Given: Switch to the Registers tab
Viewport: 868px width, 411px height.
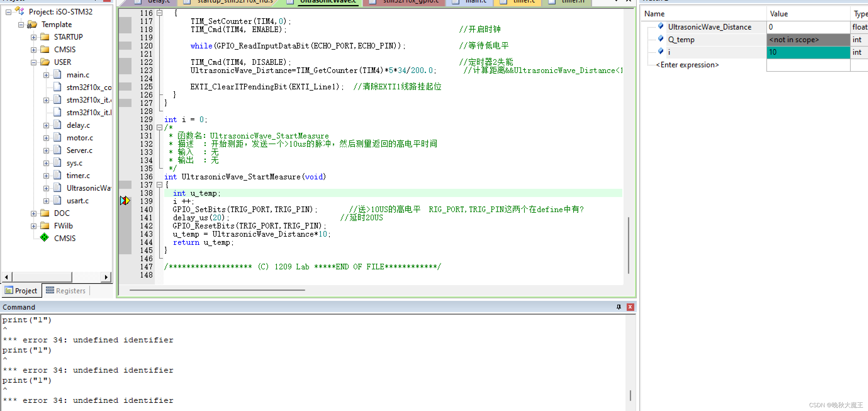Looking at the screenshot, I should click(x=66, y=290).
